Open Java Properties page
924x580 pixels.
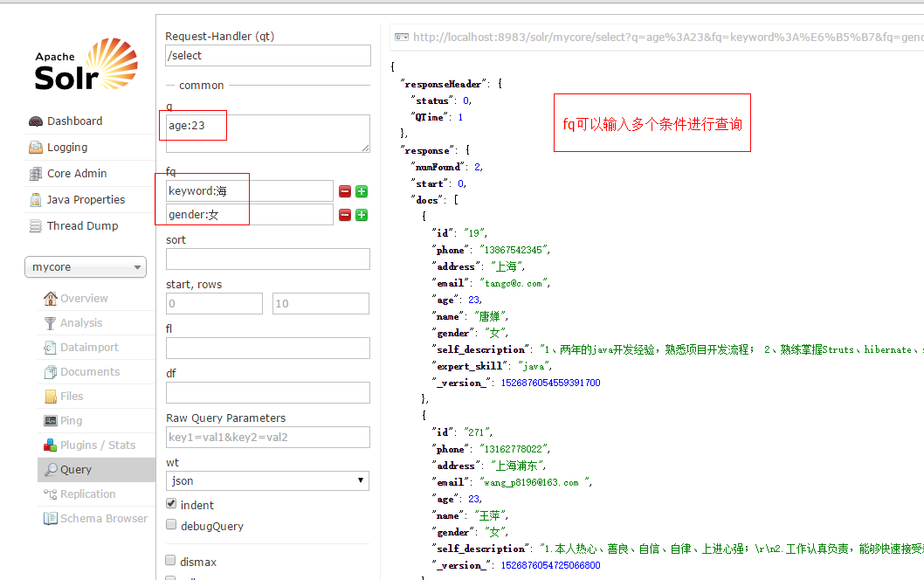(86, 200)
